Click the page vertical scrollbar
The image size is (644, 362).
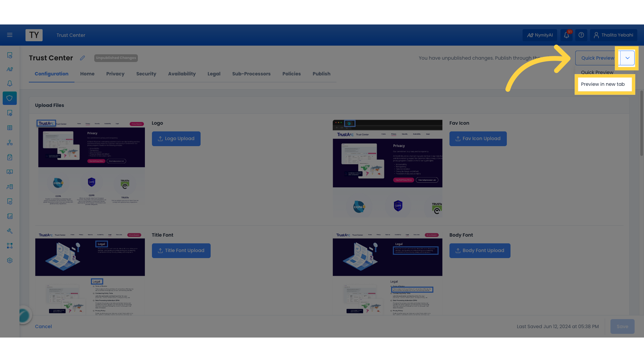click(x=641, y=123)
